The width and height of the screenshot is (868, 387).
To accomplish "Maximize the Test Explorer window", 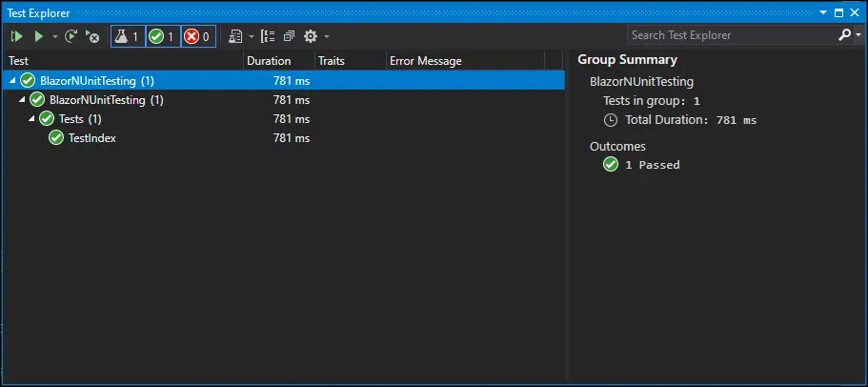I will (x=839, y=12).
